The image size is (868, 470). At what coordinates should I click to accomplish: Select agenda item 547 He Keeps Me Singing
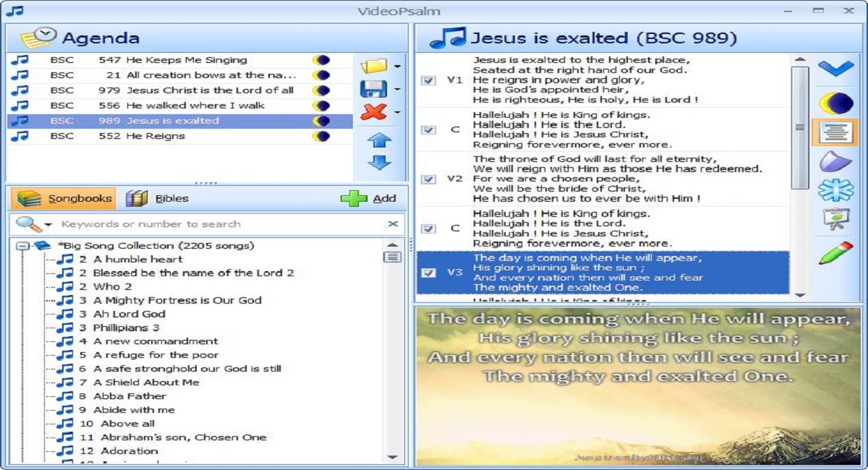[x=180, y=60]
